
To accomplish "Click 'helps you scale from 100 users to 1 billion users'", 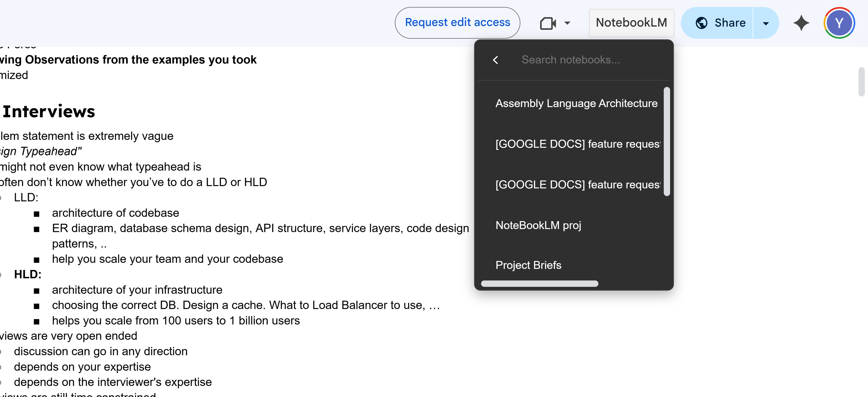I will pos(176,320).
